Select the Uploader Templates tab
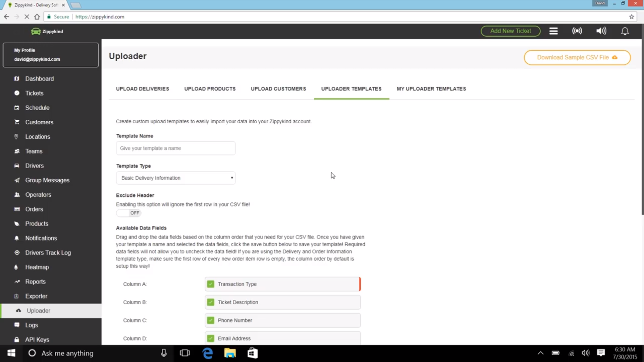This screenshot has height=362, width=644. point(351,89)
